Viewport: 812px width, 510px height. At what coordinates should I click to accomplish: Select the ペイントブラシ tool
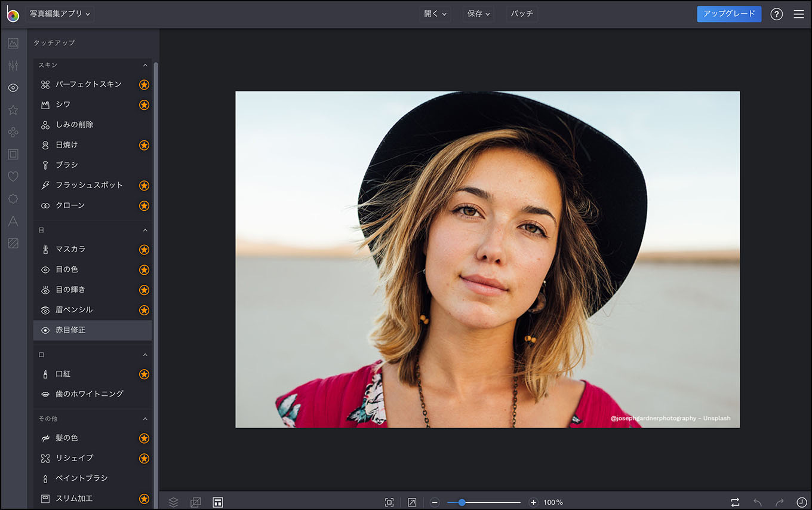pos(93,478)
